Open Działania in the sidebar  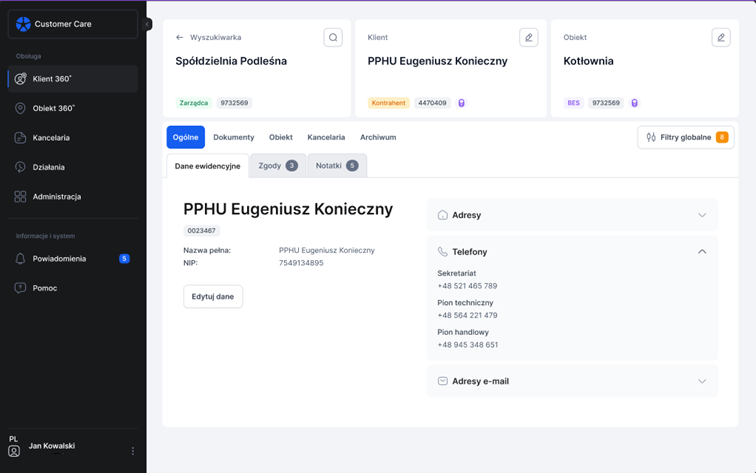pos(73,167)
